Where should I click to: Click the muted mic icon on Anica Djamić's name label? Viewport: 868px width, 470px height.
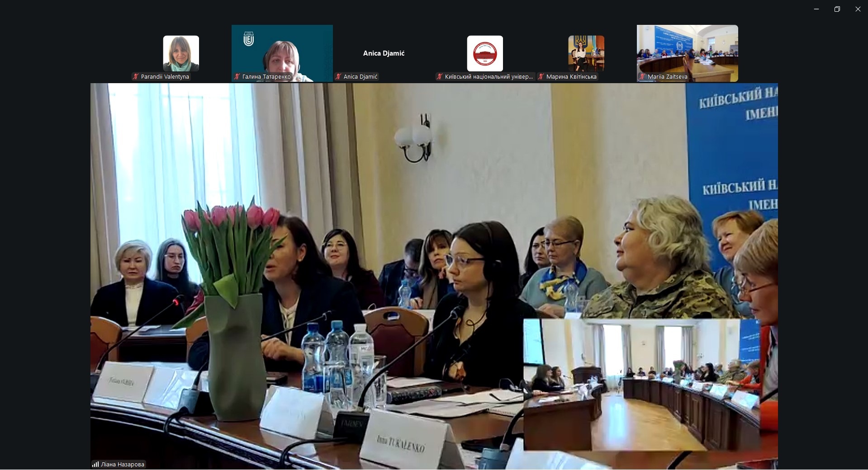click(338, 77)
